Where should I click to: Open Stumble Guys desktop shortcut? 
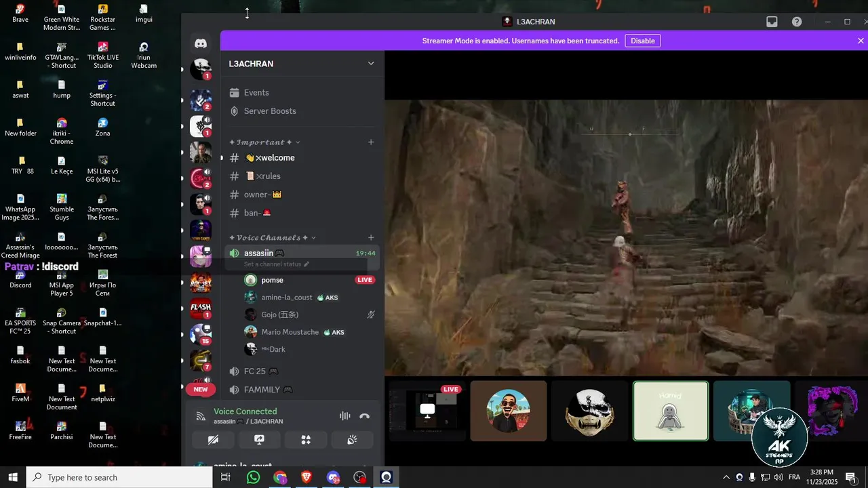tap(62, 207)
